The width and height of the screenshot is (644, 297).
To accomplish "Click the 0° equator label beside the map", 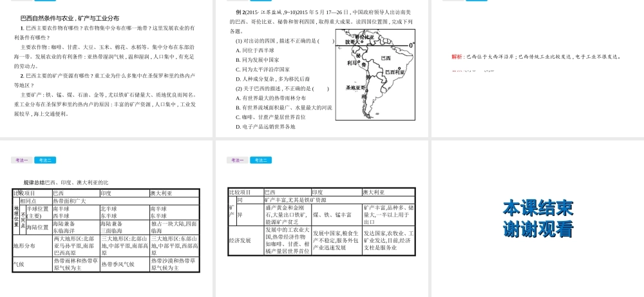I will coord(412,45).
